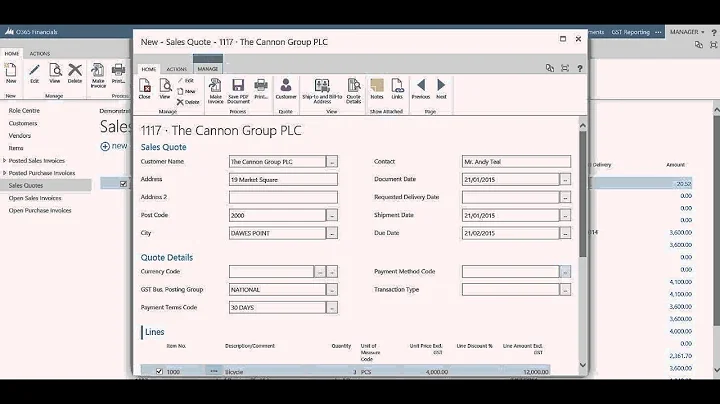Click Make Invoice in background window ribbon
Image resolution: width=720 pixels, height=404 pixels.
[x=98, y=75]
